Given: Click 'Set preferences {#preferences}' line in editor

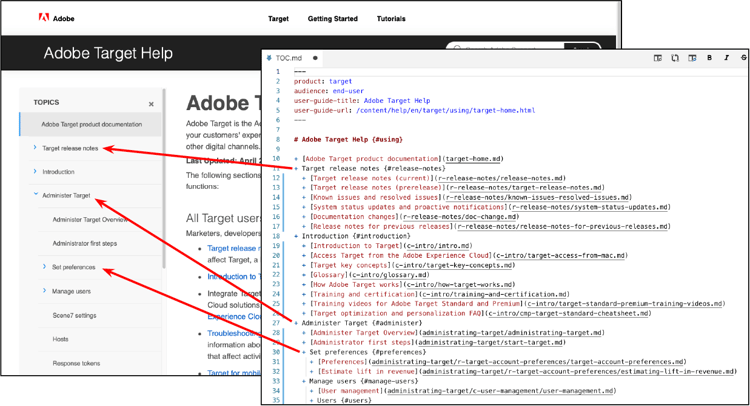Looking at the screenshot, I should (367, 352).
